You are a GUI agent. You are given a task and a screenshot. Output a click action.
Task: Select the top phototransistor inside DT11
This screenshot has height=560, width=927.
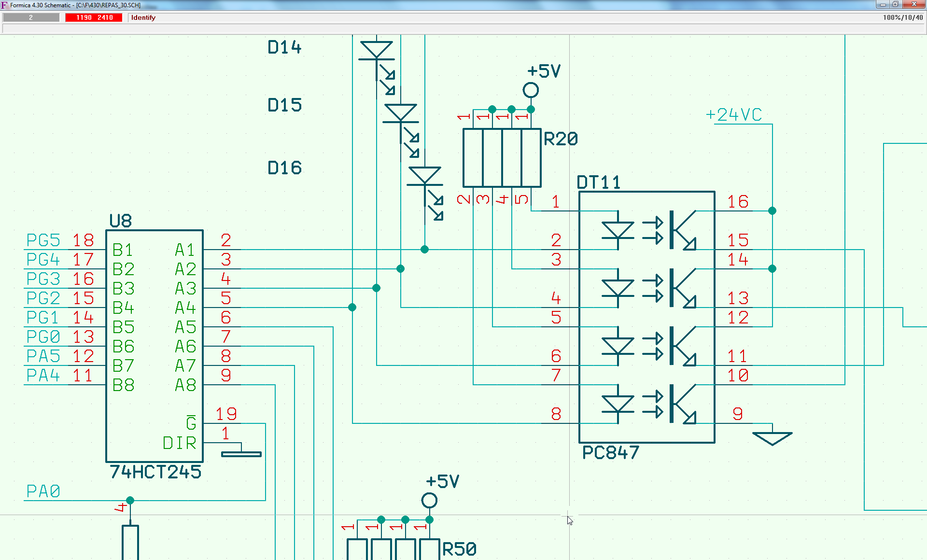click(683, 230)
